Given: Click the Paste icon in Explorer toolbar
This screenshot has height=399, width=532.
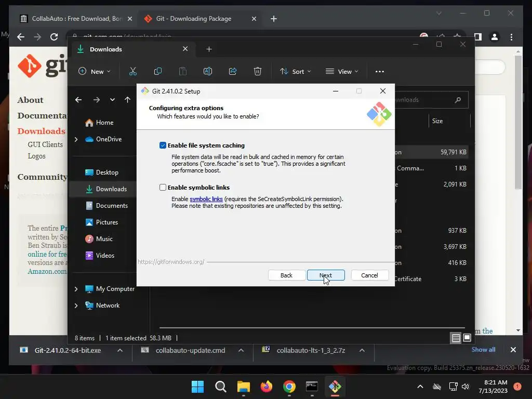Looking at the screenshot, I should pos(182,71).
